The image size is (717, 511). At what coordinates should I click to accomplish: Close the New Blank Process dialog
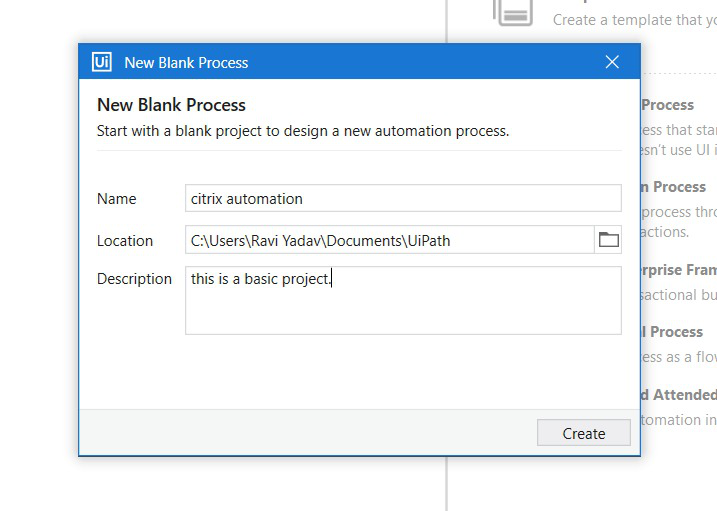[613, 62]
